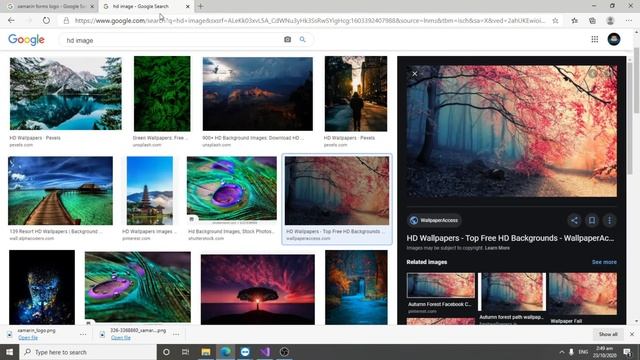Viewport: 640px width, 360px height.
Task: Focus the 'hd image' search box
Action: coord(171,40)
